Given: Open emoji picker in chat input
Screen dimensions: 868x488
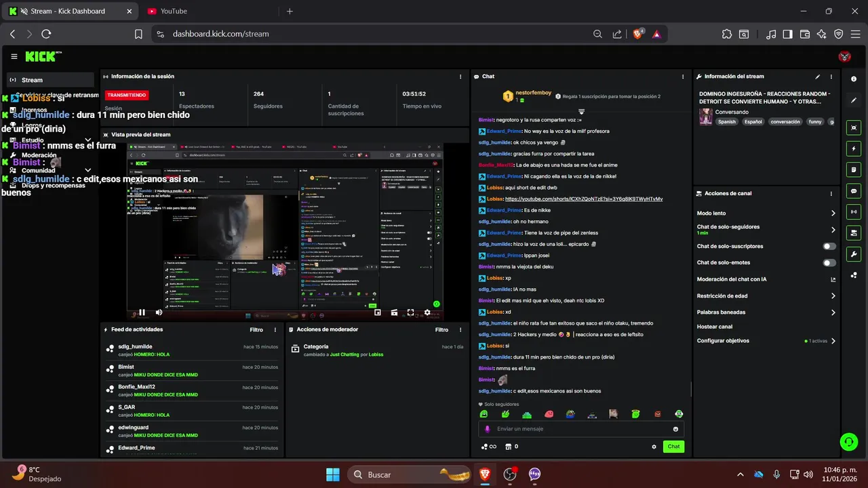Looking at the screenshot, I should click(x=675, y=429).
